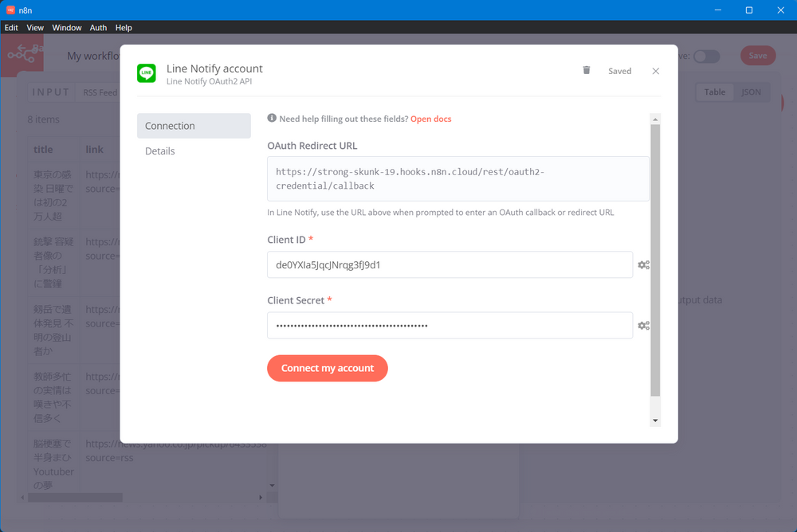Viewport: 797px width, 532px height.
Task: Close the Line Notify credential dialog
Action: (655, 71)
